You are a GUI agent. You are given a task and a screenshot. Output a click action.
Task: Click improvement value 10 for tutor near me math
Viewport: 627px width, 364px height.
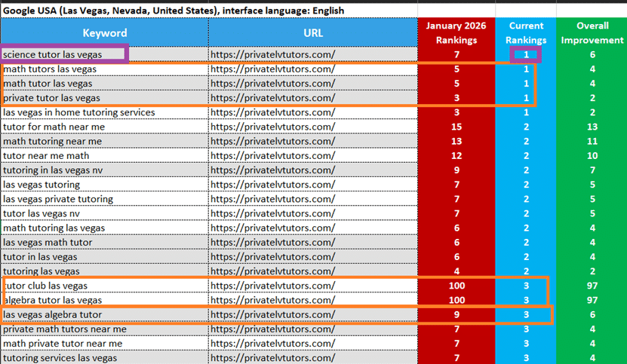[x=592, y=155]
